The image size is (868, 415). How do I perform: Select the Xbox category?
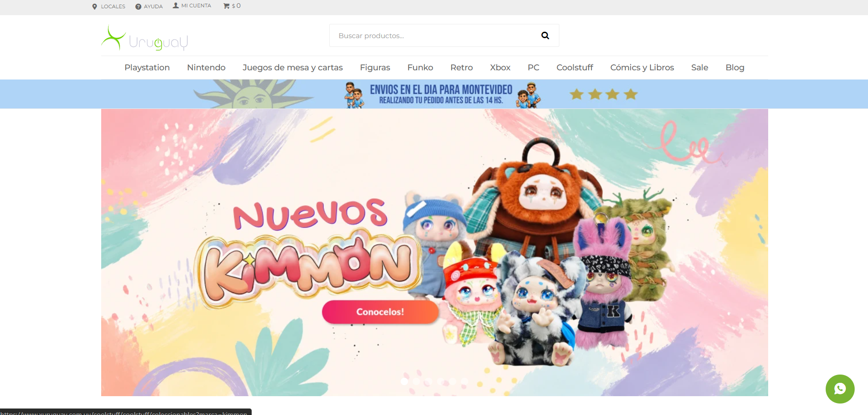[500, 68]
